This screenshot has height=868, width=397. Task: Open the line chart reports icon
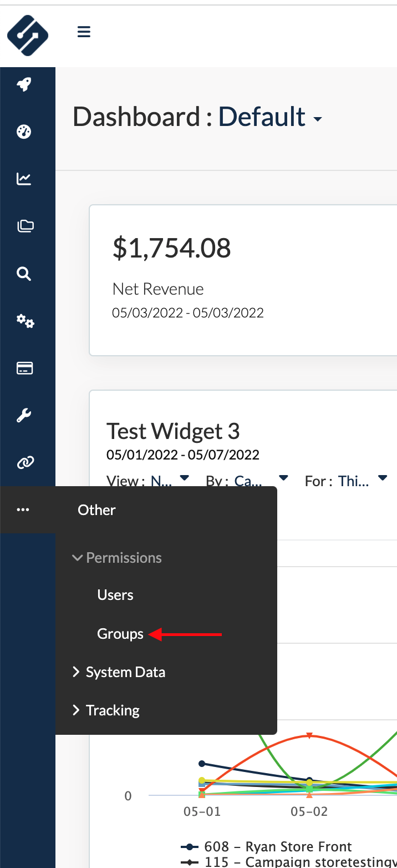pyautogui.click(x=24, y=179)
